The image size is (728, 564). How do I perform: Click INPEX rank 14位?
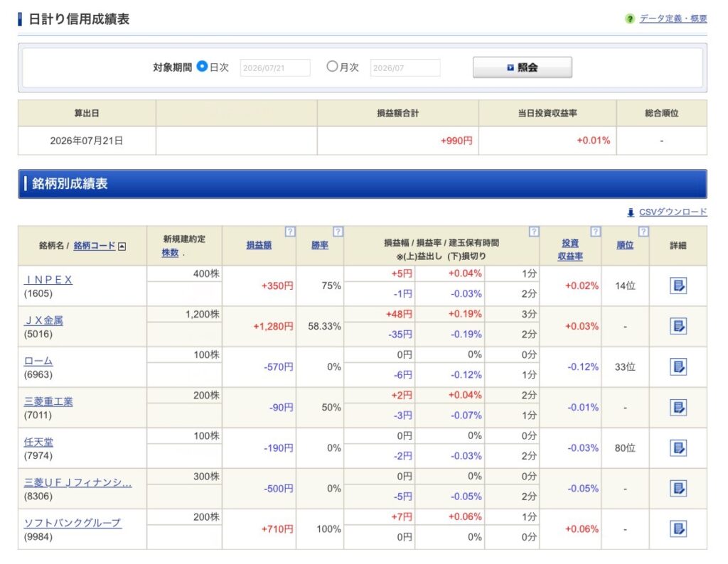point(625,286)
